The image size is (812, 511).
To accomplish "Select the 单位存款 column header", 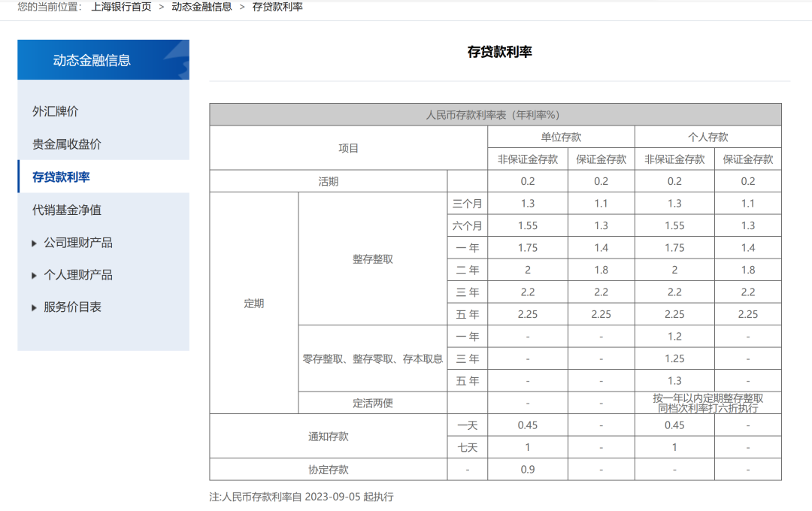I will pos(561,137).
